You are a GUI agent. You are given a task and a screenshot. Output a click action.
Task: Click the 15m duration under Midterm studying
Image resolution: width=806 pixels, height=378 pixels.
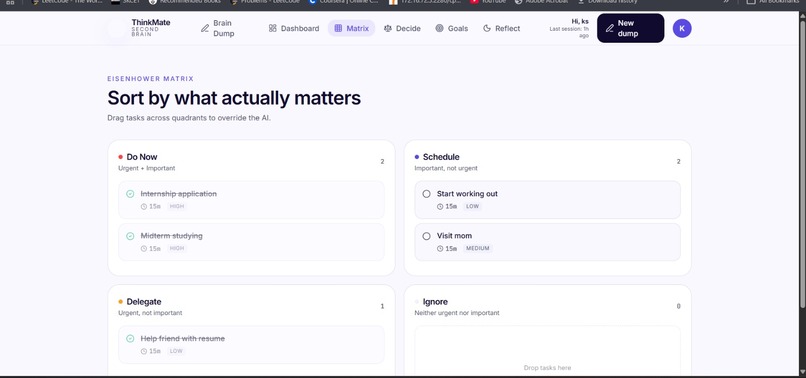pos(155,248)
